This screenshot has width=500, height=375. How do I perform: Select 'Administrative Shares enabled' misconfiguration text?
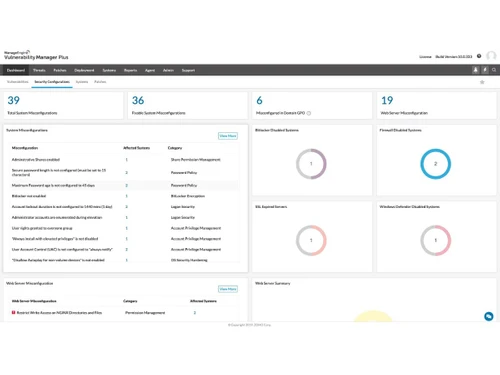pos(36,160)
